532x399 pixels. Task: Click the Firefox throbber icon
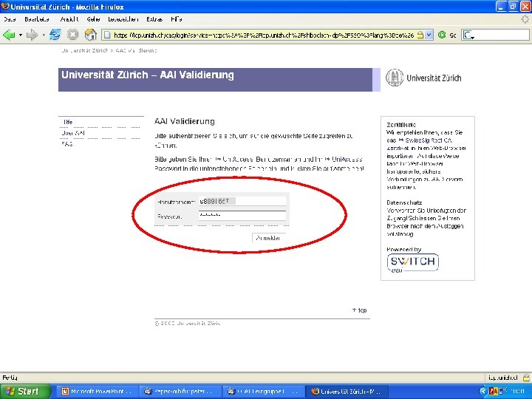(x=525, y=19)
